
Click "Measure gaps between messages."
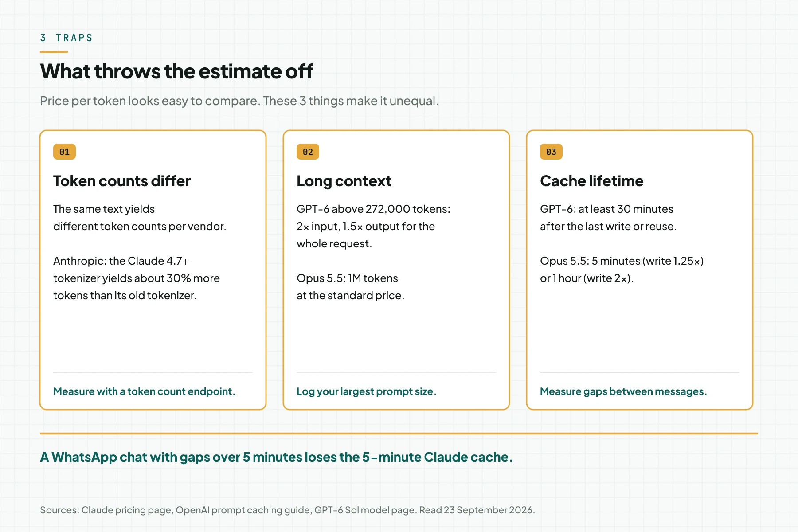click(623, 391)
